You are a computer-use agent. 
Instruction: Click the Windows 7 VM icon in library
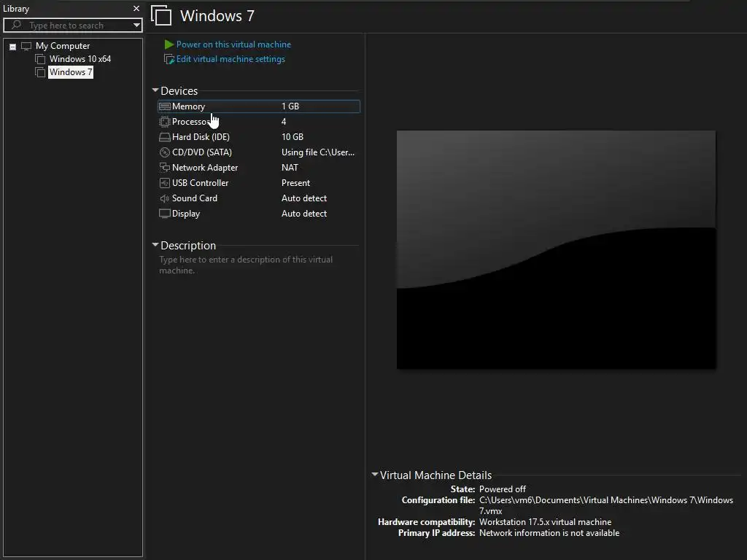41,72
